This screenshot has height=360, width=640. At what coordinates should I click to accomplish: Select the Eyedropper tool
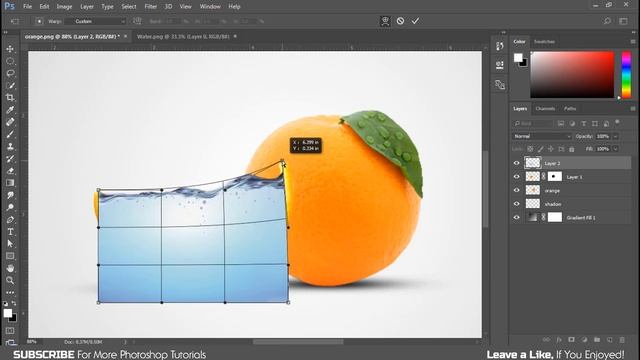10,110
